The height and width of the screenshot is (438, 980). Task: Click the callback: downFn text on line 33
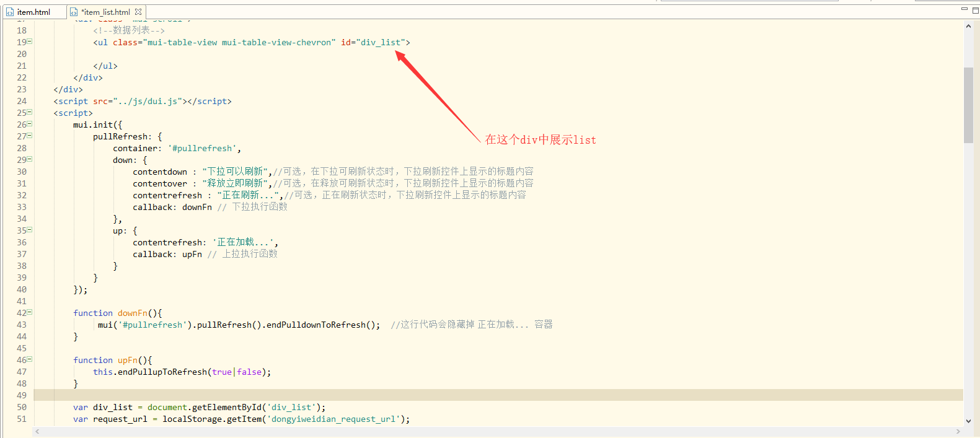coord(172,207)
